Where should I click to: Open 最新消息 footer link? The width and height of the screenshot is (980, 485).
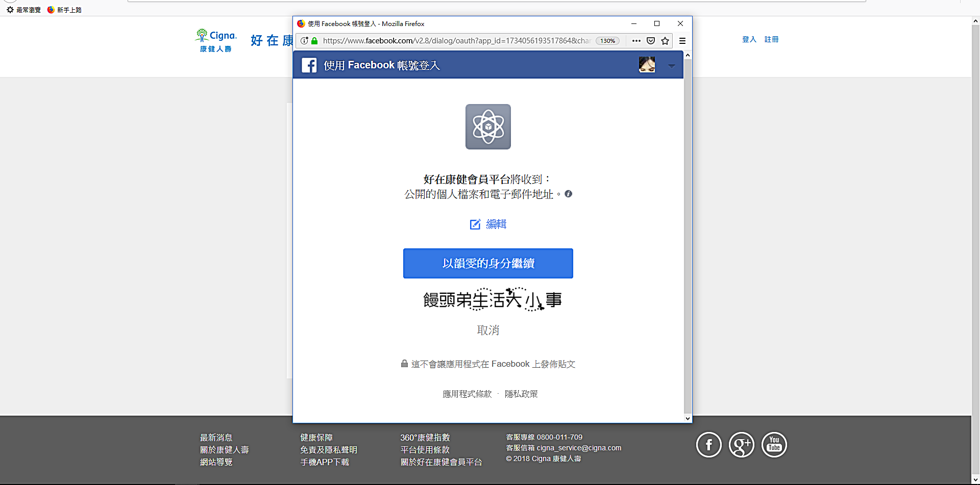216,438
